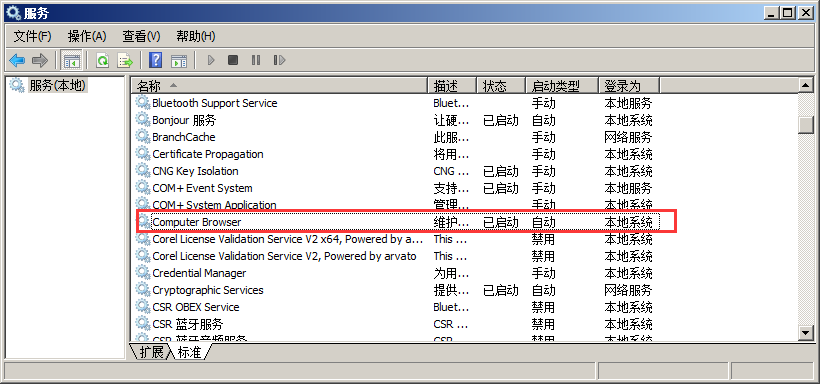The height and width of the screenshot is (384, 820).
Task: Click the Forward arrow toolbar icon
Action: click(40, 60)
